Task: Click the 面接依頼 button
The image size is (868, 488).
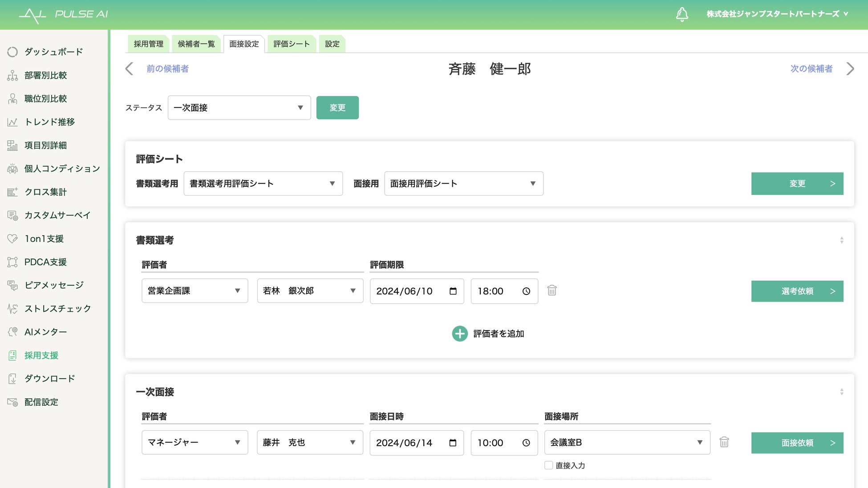Action: coord(797,443)
